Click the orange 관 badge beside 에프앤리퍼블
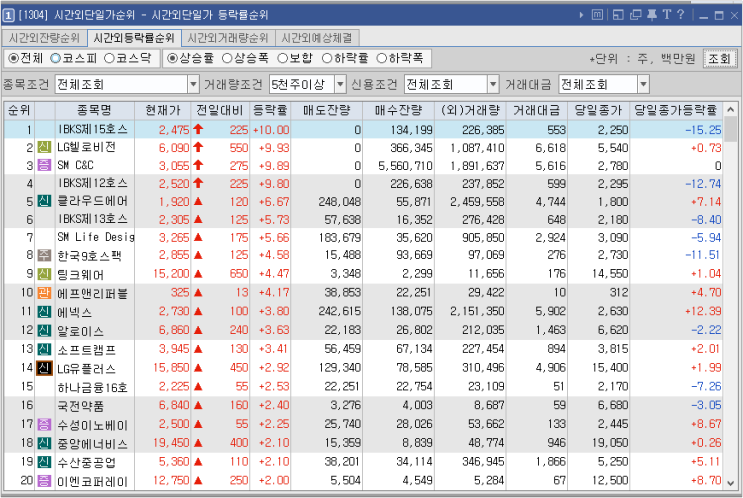The width and height of the screenshot is (743, 498). coord(44,293)
